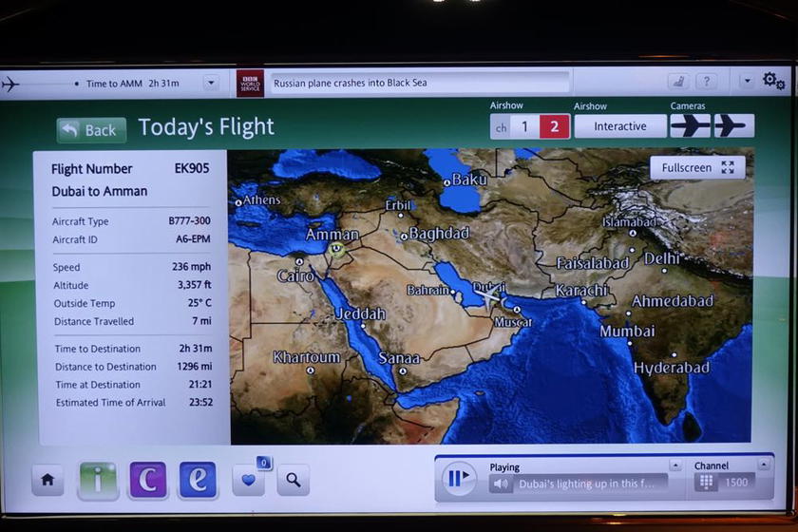Expand the Time to AMM dropdown
The height and width of the screenshot is (532, 798).
pyautogui.click(x=211, y=83)
